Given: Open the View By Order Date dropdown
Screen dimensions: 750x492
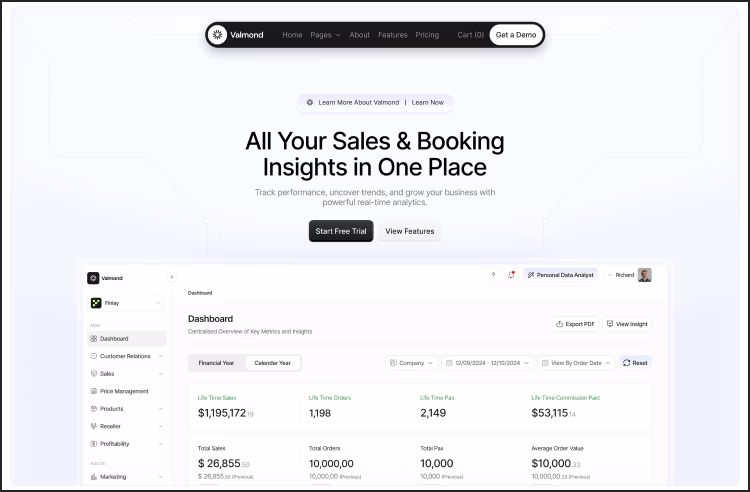Looking at the screenshot, I should click(576, 363).
